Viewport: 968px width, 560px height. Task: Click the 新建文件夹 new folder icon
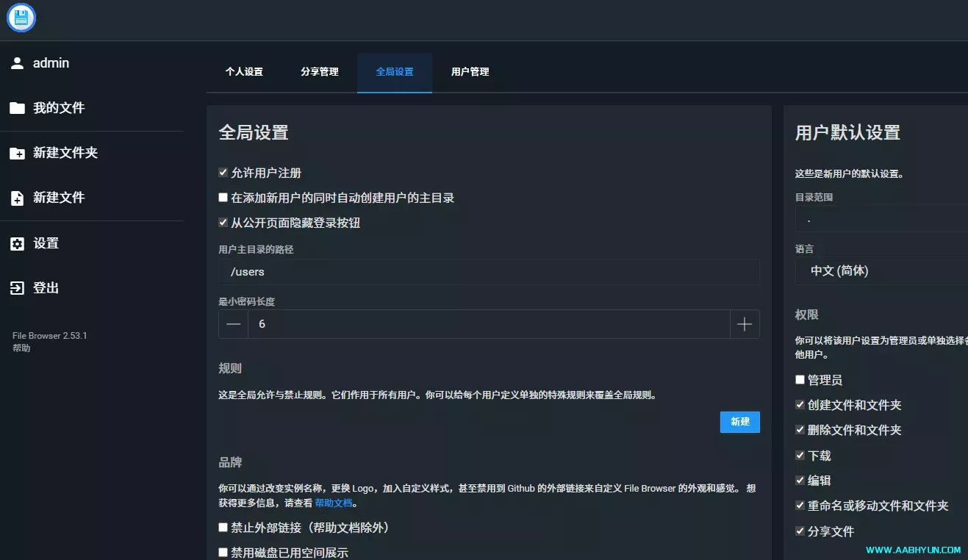[x=18, y=153]
